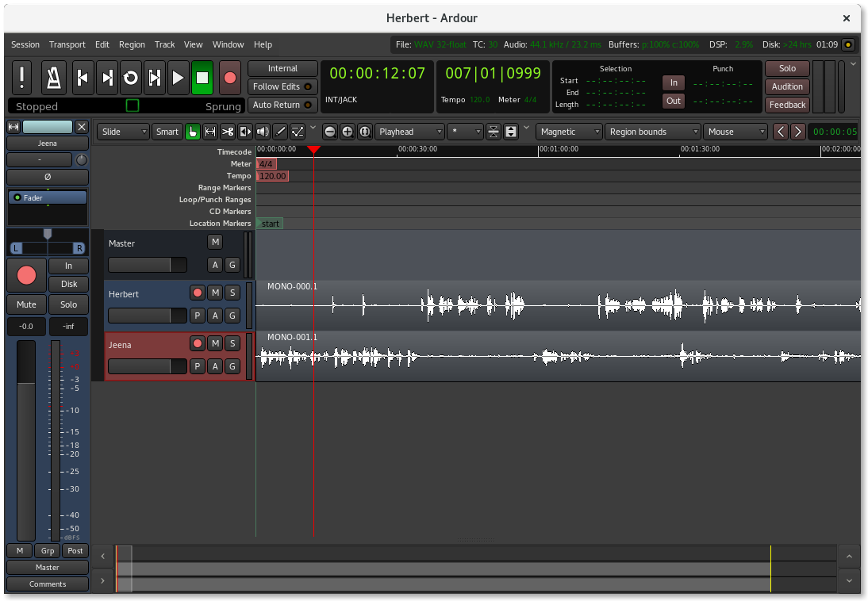Open the Magnetic snap mode dropdown

tap(569, 132)
